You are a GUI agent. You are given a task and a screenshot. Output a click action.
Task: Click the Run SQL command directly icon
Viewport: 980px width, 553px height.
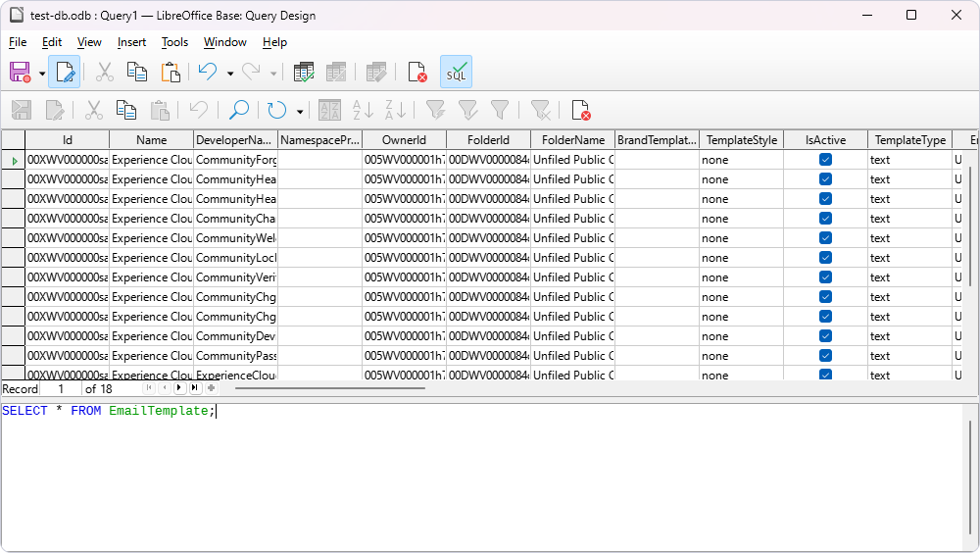(x=456, y=73)
